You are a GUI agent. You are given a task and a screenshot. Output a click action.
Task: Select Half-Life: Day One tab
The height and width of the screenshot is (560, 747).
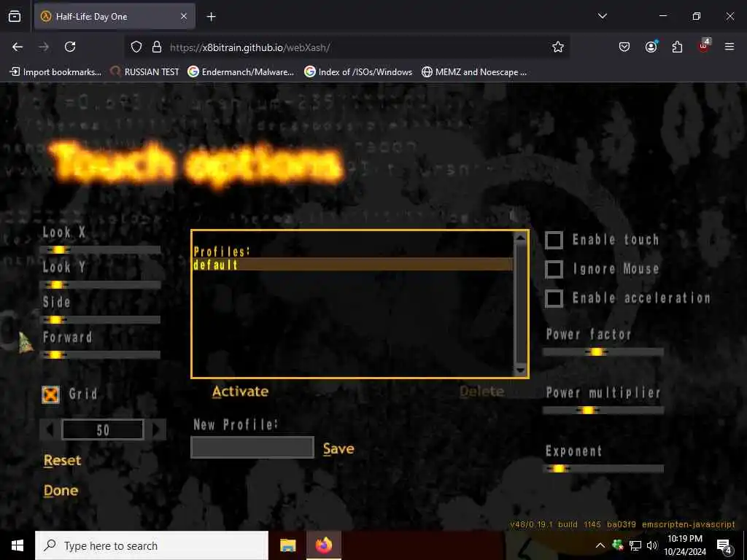pos(115,17)
